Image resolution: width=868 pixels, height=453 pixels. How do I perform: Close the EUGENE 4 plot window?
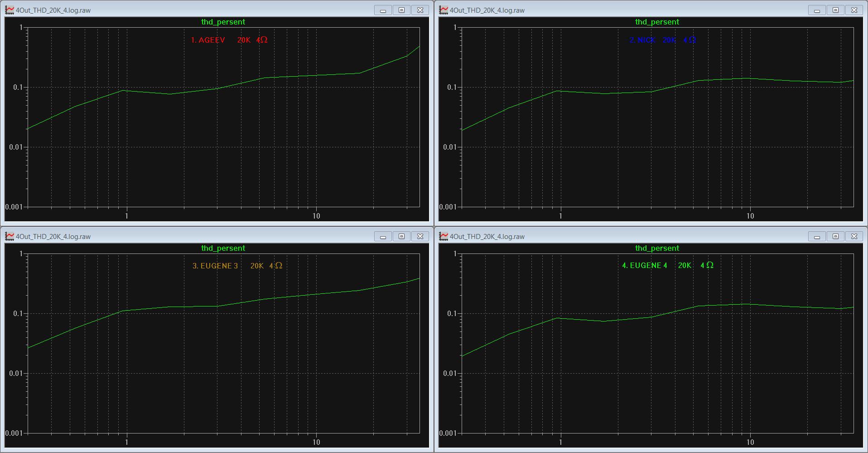coord(854,236)
